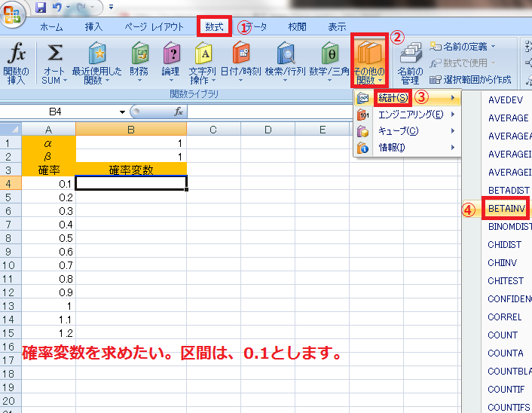This screenshot has width=532, height=413.
Task: Open the Home (ホーム) tab
Action: coord(51,26)
